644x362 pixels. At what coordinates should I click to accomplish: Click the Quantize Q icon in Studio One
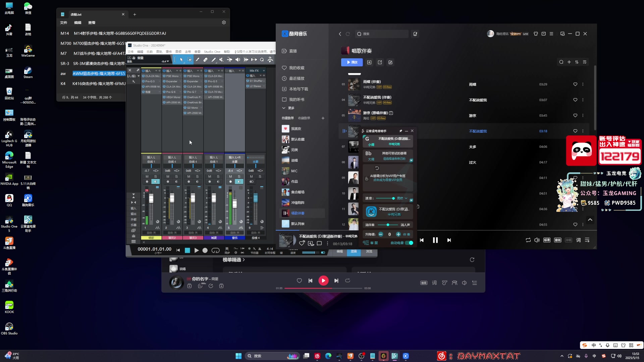click(x=262, y=60)
